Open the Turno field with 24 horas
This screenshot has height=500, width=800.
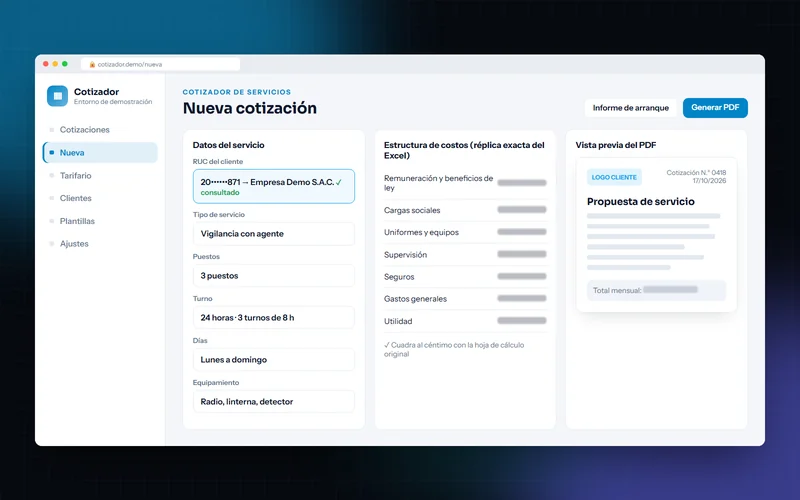pos(273,317)
